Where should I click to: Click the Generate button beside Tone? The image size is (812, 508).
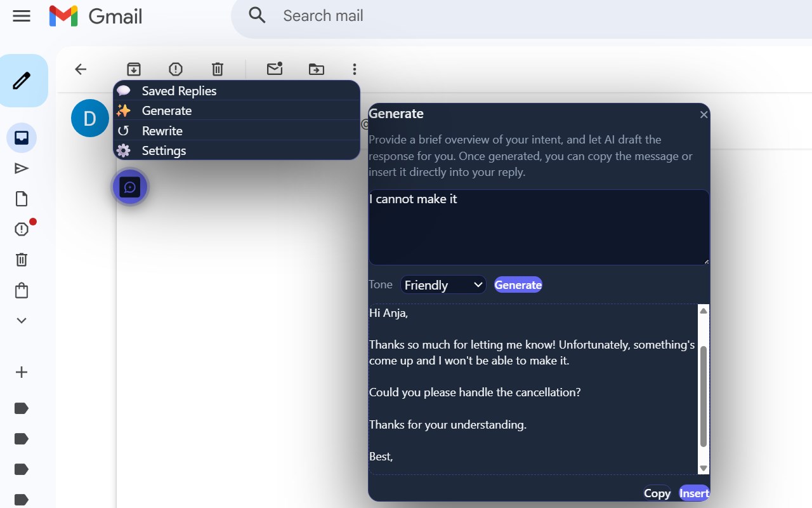coord(518,285)
